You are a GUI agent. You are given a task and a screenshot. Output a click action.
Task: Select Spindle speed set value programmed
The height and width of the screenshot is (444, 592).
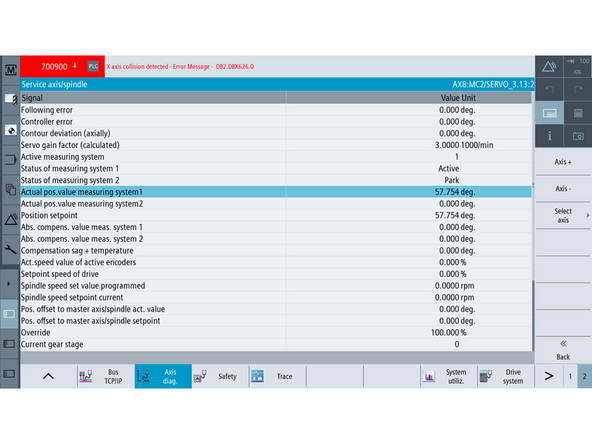[276, 285]
